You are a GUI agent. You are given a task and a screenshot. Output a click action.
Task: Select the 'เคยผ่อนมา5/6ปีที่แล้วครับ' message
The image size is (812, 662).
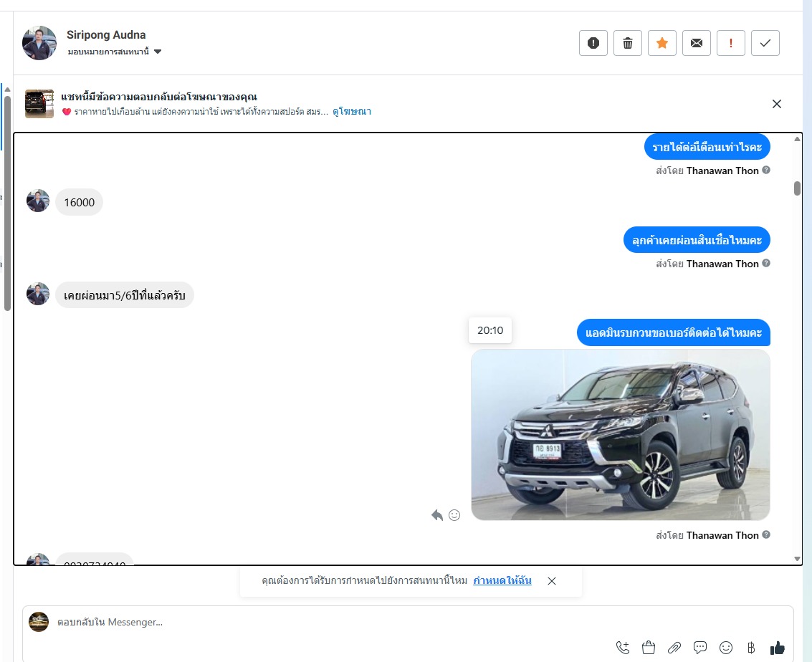click(124, 295)
